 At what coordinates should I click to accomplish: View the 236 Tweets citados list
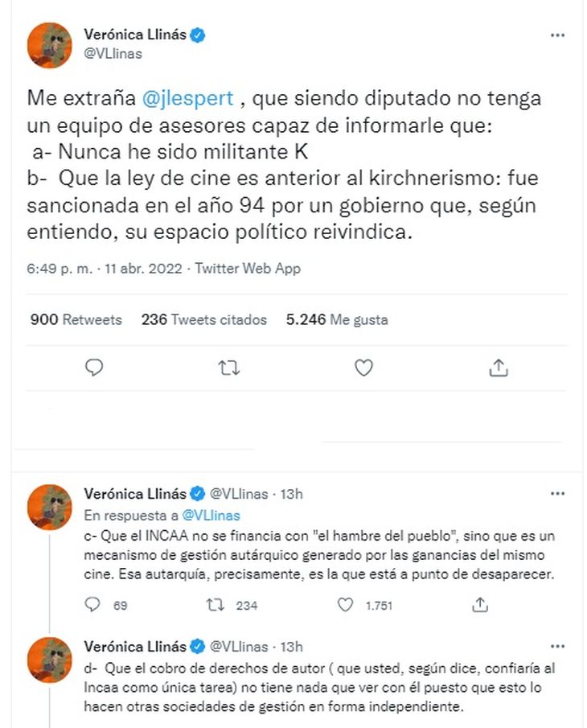click(x=203, y=319)
